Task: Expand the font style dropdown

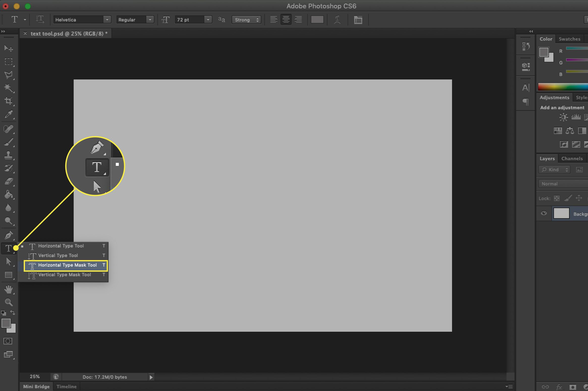Action: (150, 20)
